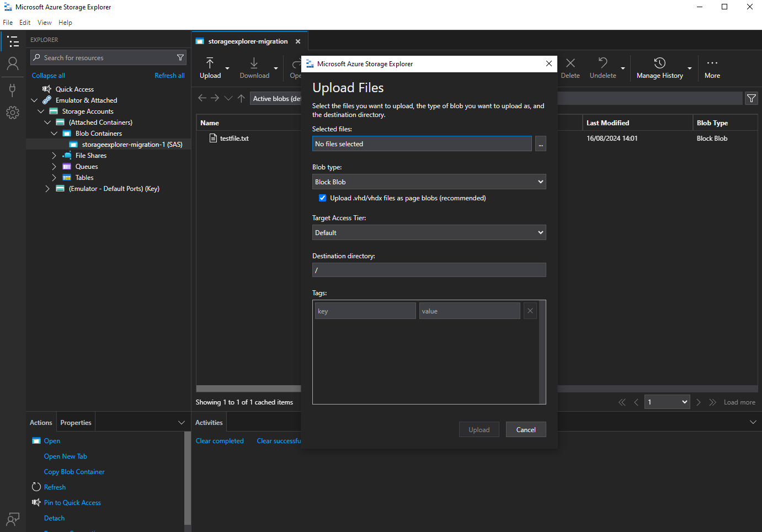Collapse the Emulator & Attached tree node
Image resolution: width=762 pixels, height=532 pixels.
click(34, 100)
